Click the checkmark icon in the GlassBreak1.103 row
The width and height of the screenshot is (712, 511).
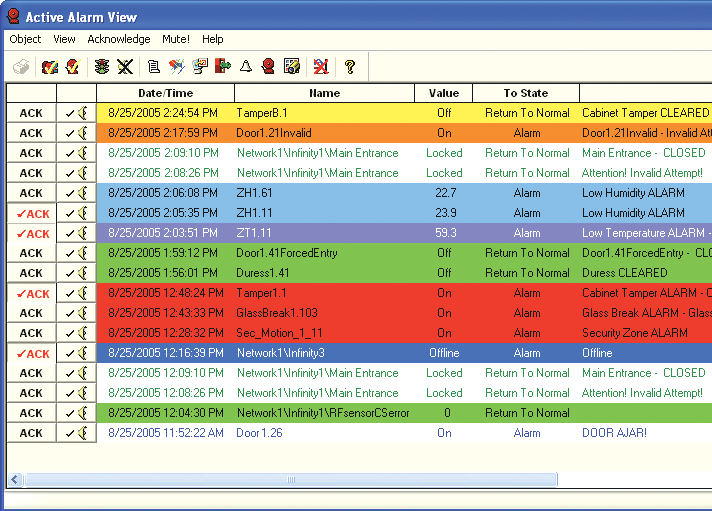click(69, 313)
